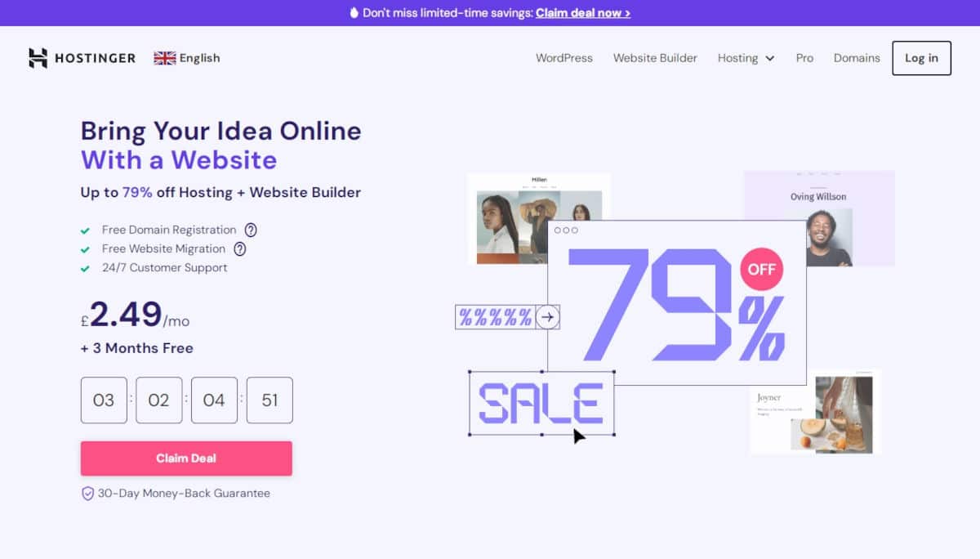Open Free Website Migration help tooltip icon
The width and height of the screenshot is (980, 559).
tap(240, 248)
